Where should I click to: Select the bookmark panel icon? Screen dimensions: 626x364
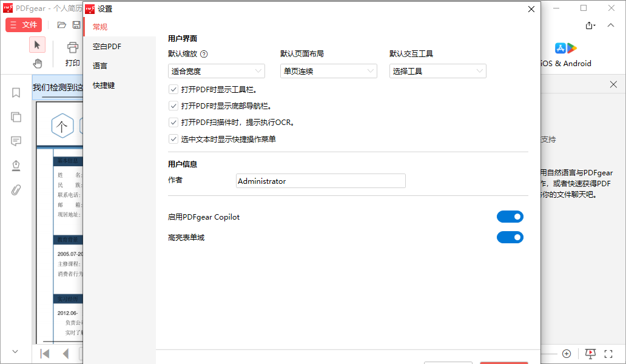(x=16, y=92)
